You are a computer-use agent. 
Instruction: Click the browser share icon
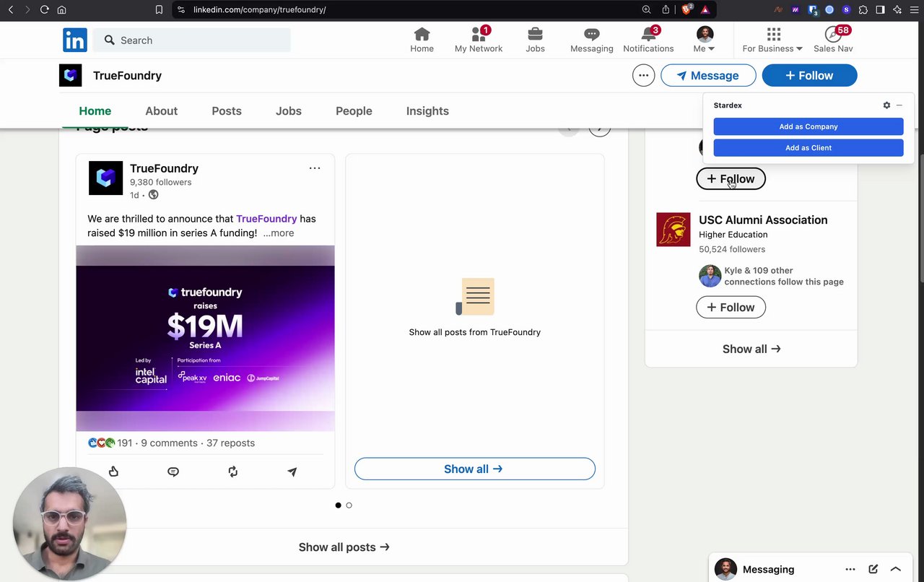[666, 9]
